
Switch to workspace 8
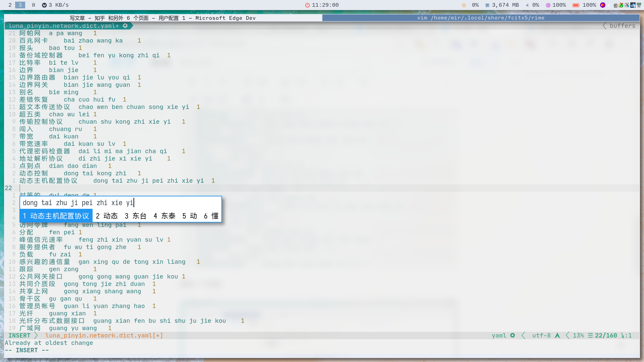click(33, 5)
